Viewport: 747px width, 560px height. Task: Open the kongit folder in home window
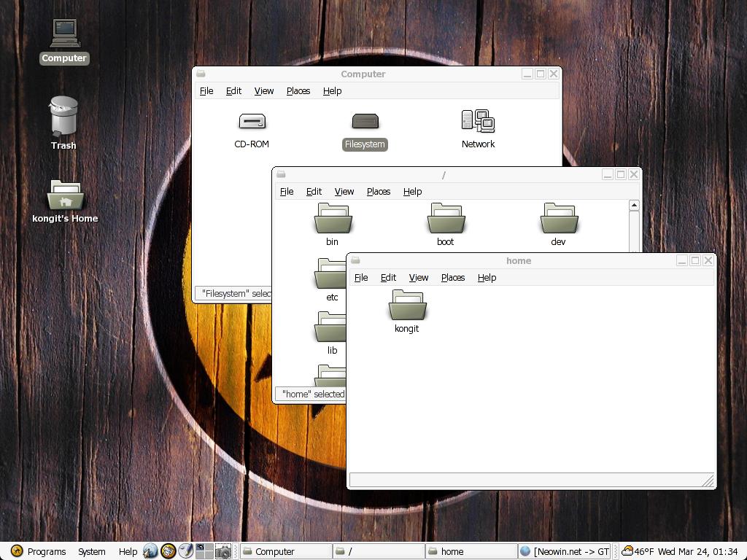click(x=407, y=306)
